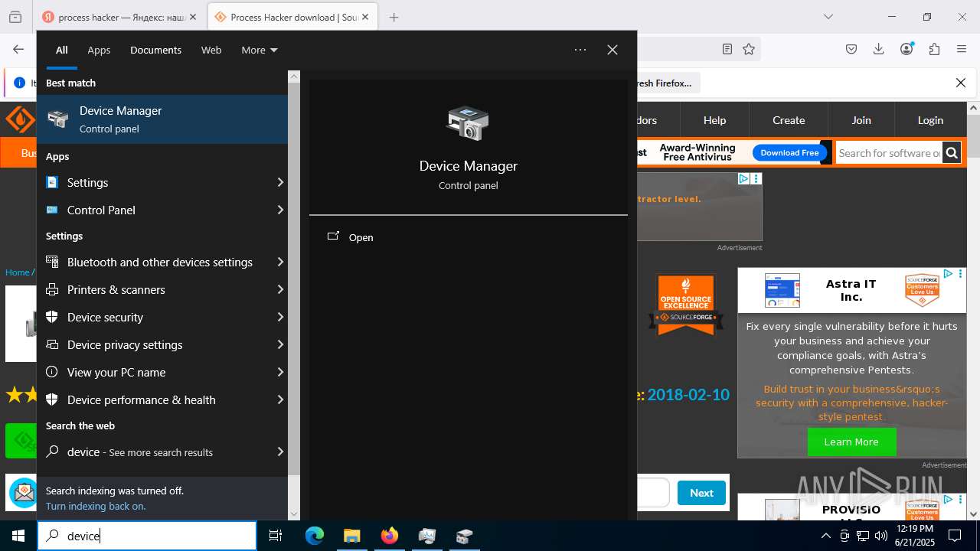Image resolution: width=980 pixels, height=551 pixels.
Task: Open the search panel options ellipsis
Action: tap(580, 50)
